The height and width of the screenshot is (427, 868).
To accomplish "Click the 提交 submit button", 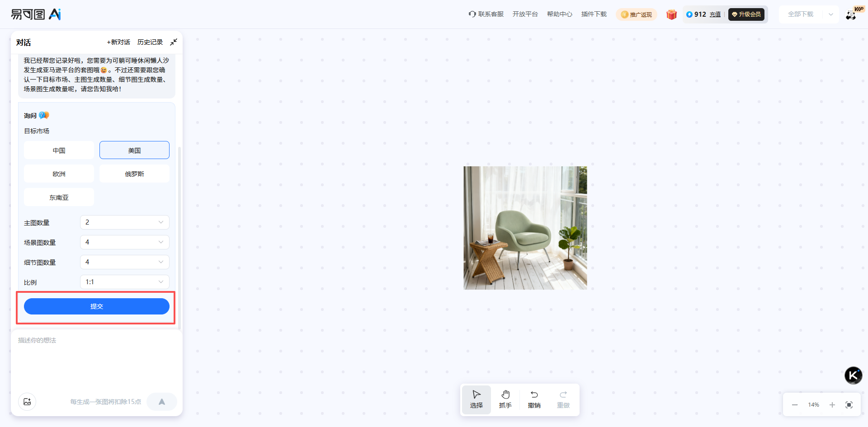I will 97,306.
